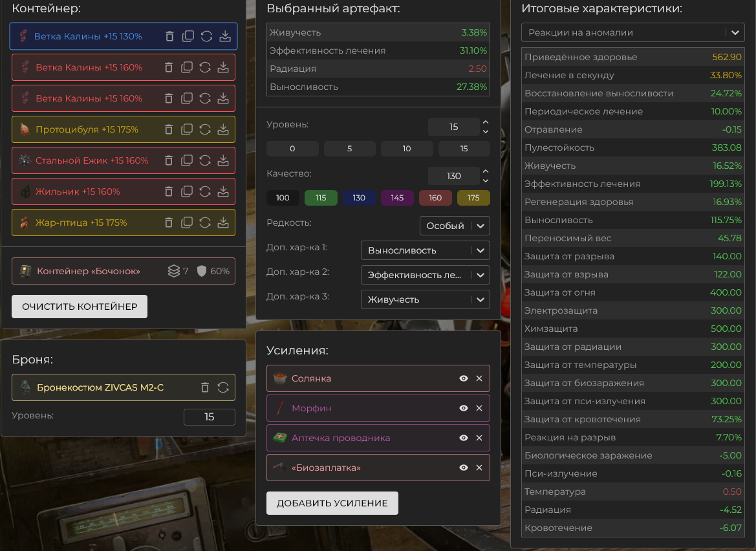Viewport: 756px width, 551px height.
Task: Click the ОЧИСТИТЬ КОНТЕЙНЕР button
Action: coord(80,307)
